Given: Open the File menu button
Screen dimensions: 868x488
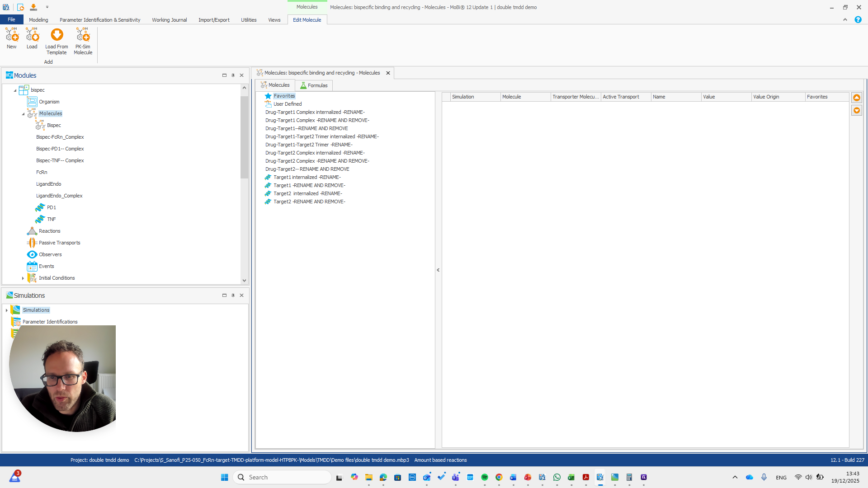Looking at the screenshot, I should (11, 19).
